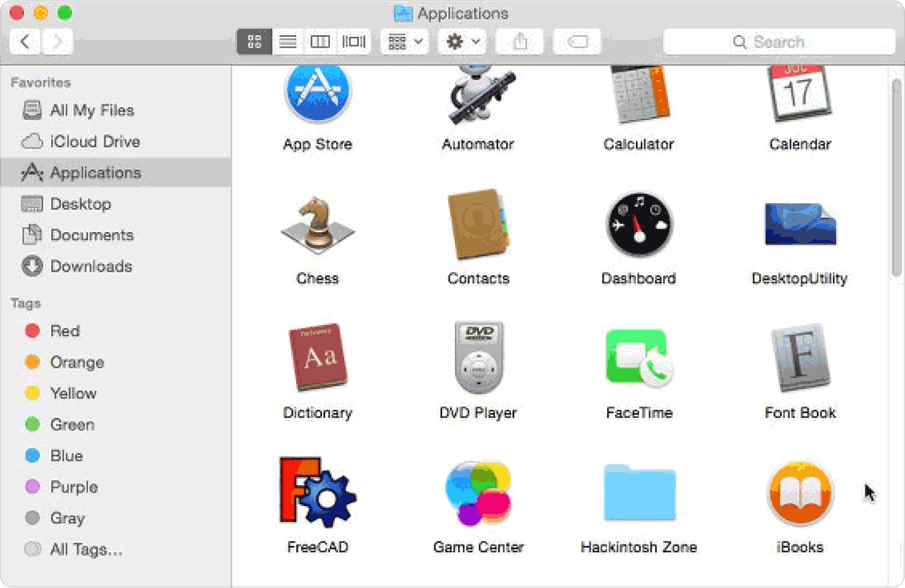The height and width of the screenshot is (588, 905).
Task: Click the Search field
Action: [779, 42]
